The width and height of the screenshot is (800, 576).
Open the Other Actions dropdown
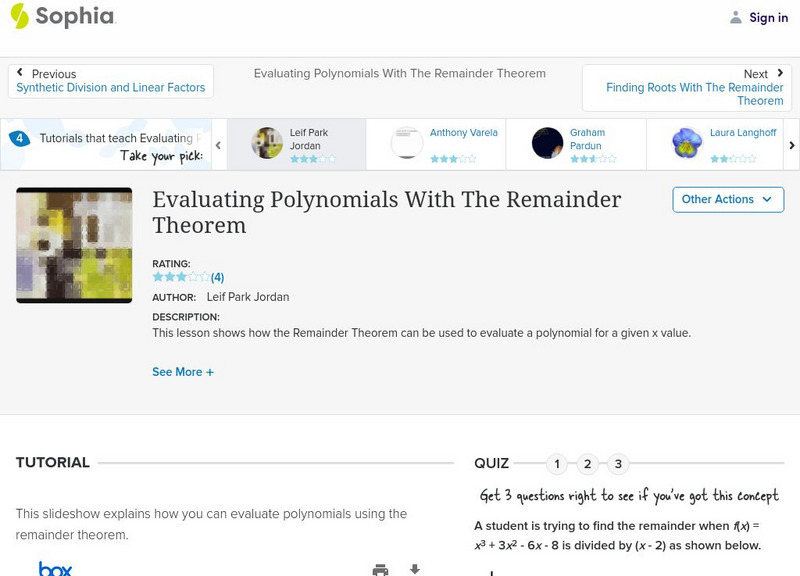(x=726, y=199)
